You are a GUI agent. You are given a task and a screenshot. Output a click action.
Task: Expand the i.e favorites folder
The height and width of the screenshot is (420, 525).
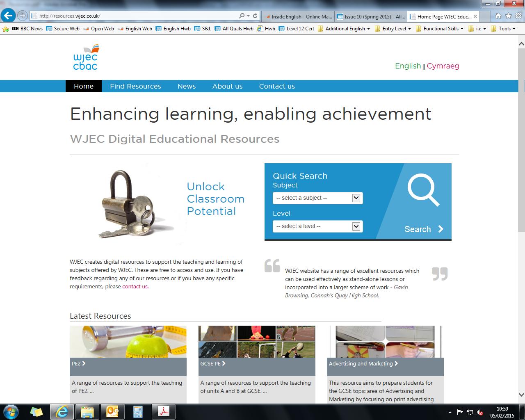click(477, 29)
